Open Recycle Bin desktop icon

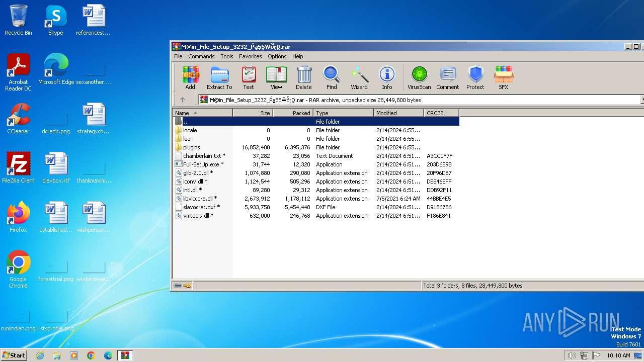point(18,20)
